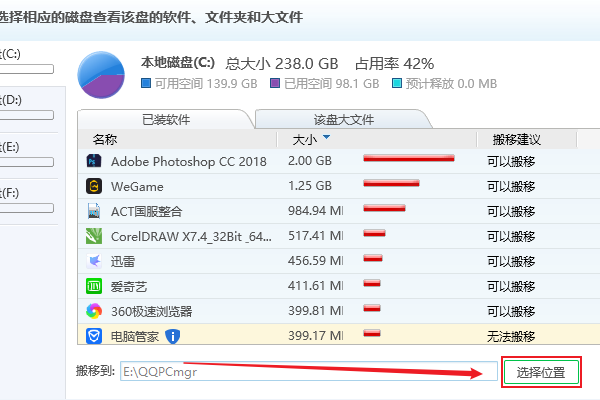Screen dimensions: 600x400
Task: Click the 名称 column header
Action: click(105, 139)
